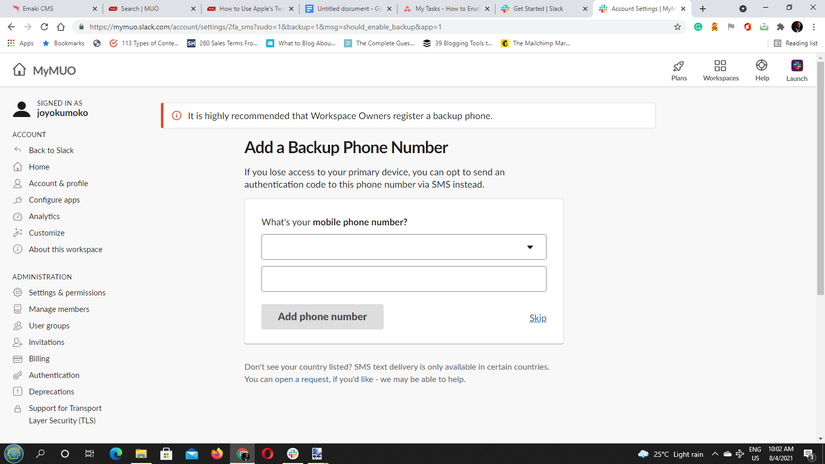Open Firefox from taskbar

[x=217, y=453]
